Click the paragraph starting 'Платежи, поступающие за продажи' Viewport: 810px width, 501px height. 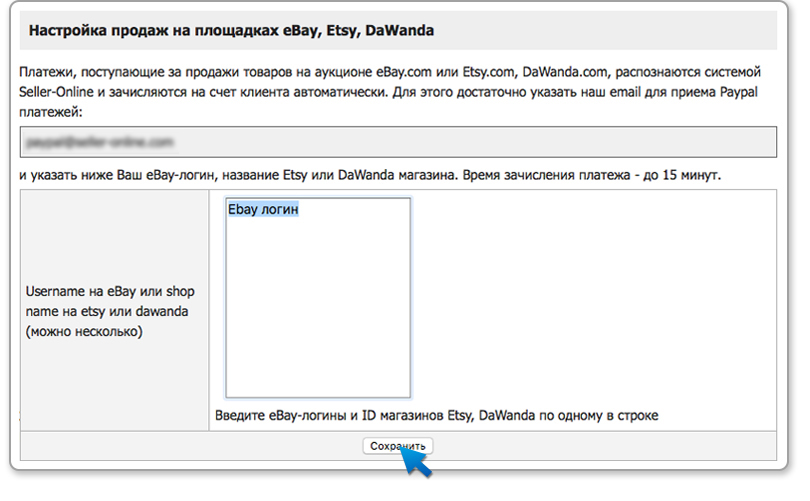pyautogui.click(x=390, y=92)
